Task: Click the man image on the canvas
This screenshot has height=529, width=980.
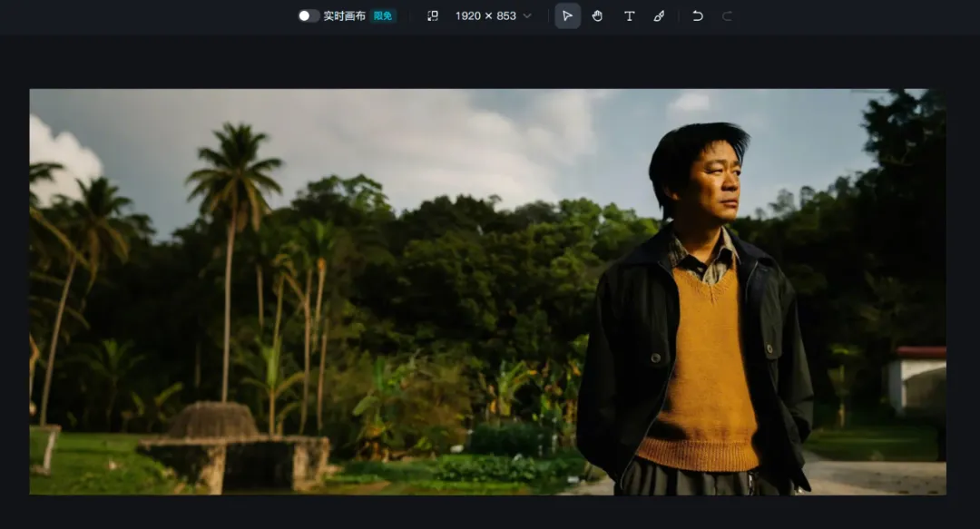Action: pyautogui.click(x=487, y=291)
